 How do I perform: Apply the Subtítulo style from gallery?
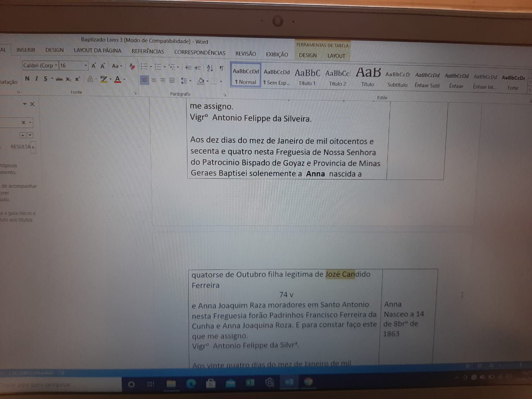click(x=397, y=79)
